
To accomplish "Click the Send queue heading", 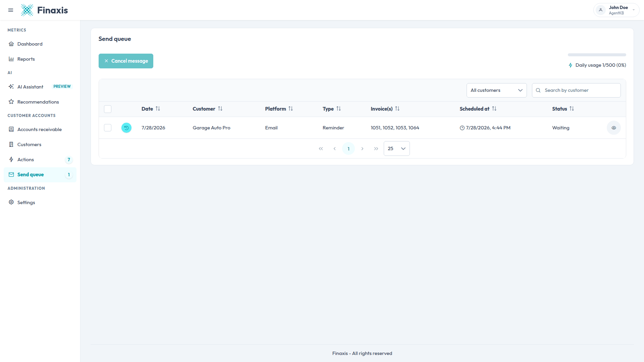I will pos(115,39).
